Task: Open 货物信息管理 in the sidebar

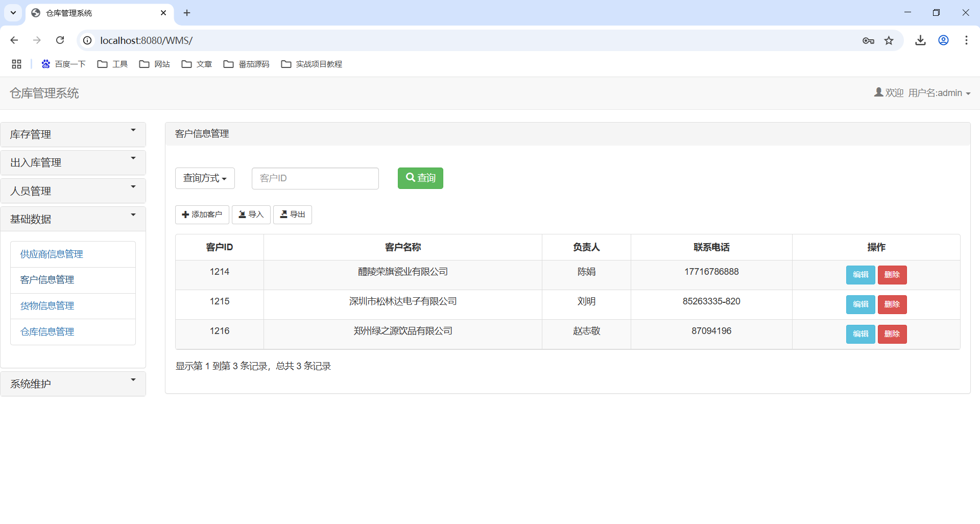Action: pos(73,306)
